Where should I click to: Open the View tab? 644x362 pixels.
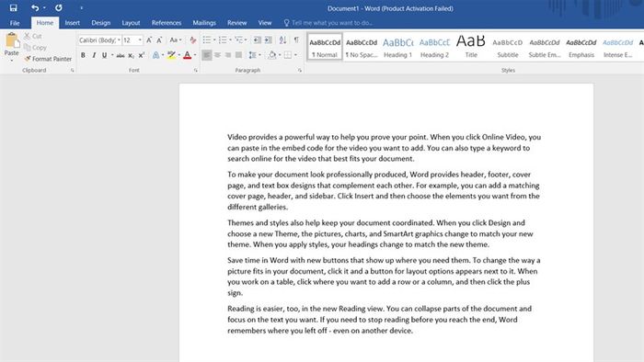pyautogui.click(x=265, y=23)
